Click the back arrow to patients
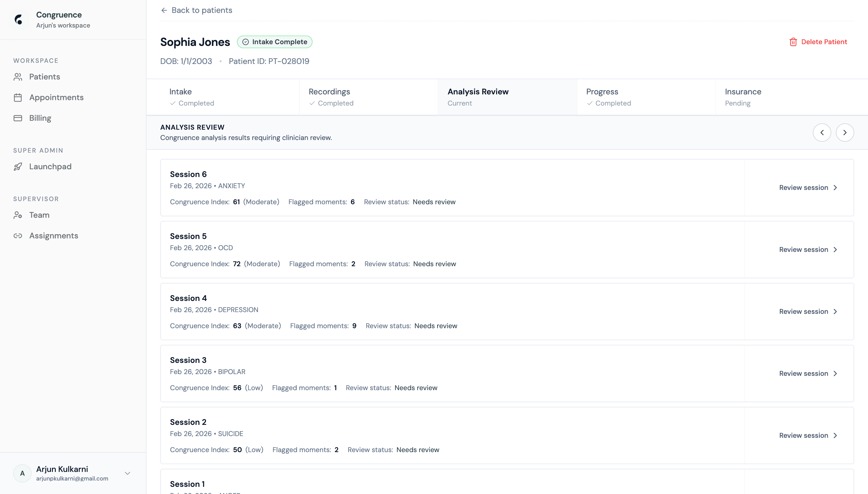Viewport: 868px width, 494px height. [x=164, y=11]
